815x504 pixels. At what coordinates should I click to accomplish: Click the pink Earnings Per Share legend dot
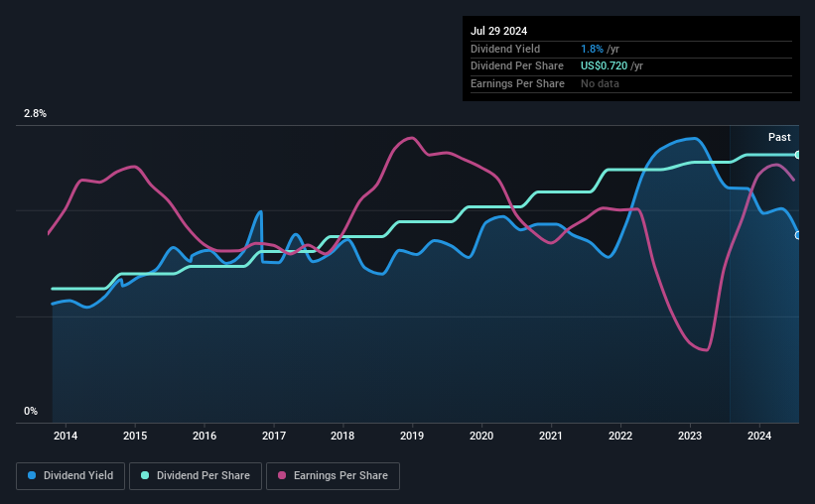tap(282, 475)
